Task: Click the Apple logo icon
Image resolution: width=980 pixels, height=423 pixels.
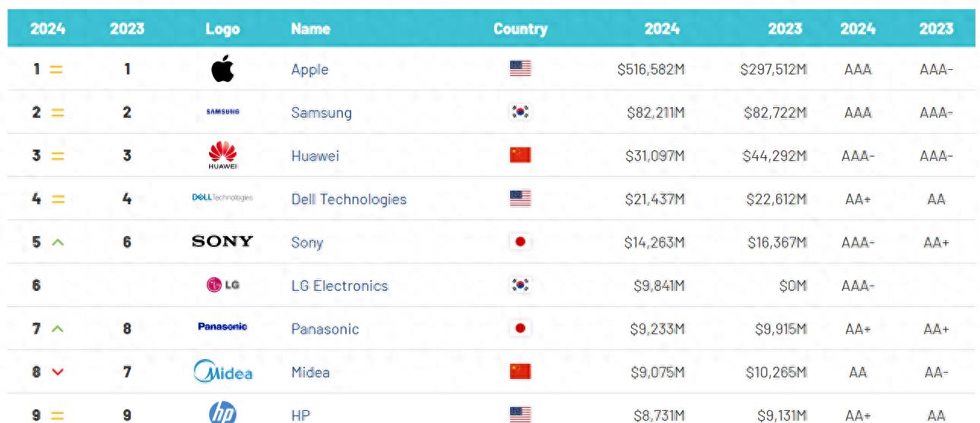Action: 222,69
